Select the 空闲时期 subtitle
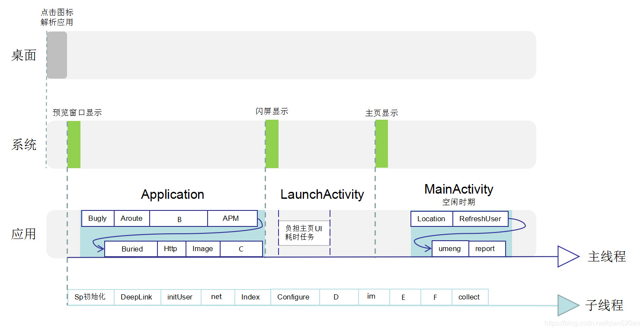644x331 pixels. pos(458,202)
